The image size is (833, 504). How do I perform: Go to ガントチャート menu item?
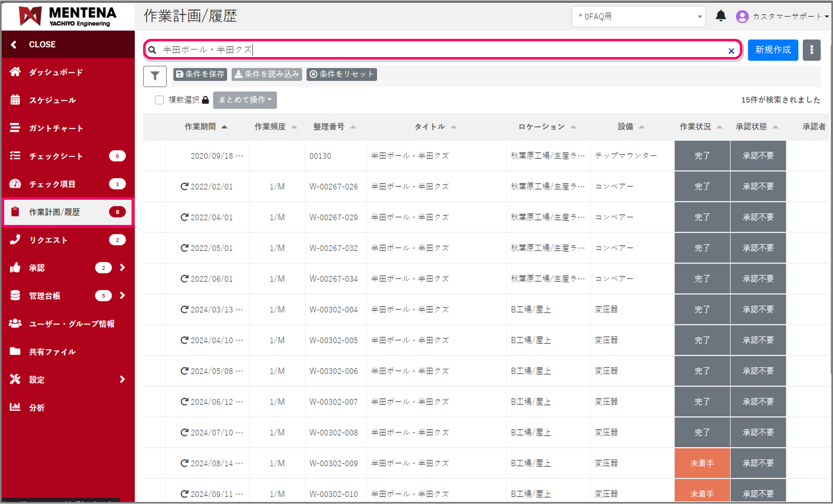coord(56,128)
